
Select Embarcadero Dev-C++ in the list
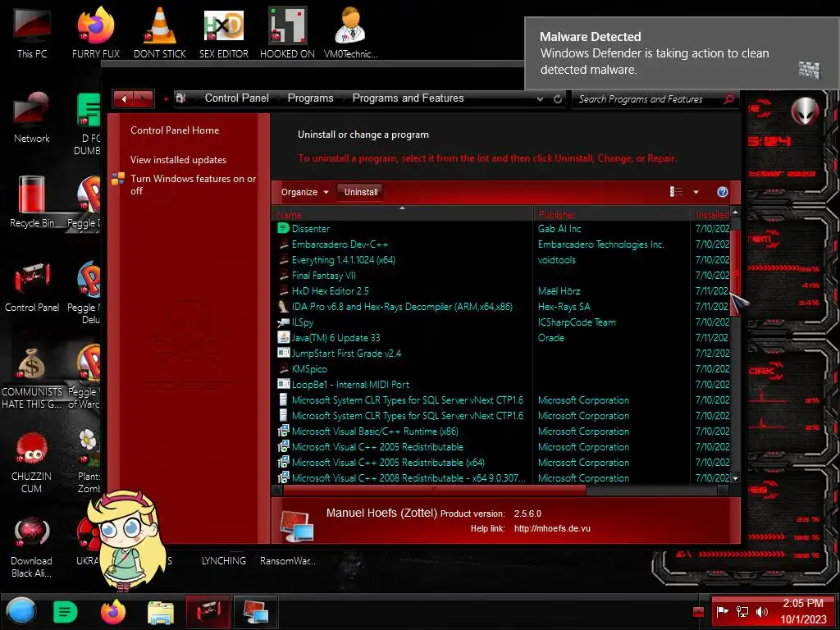click(x=503, y=244)
